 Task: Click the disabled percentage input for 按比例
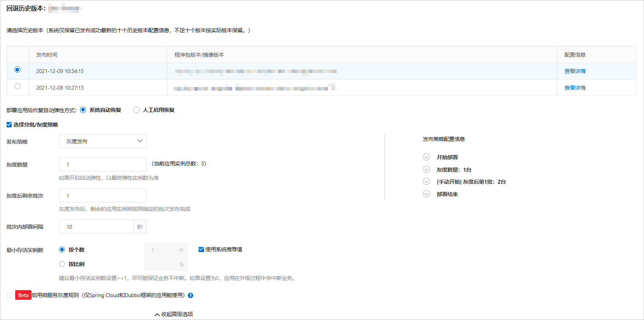[166, 264]
